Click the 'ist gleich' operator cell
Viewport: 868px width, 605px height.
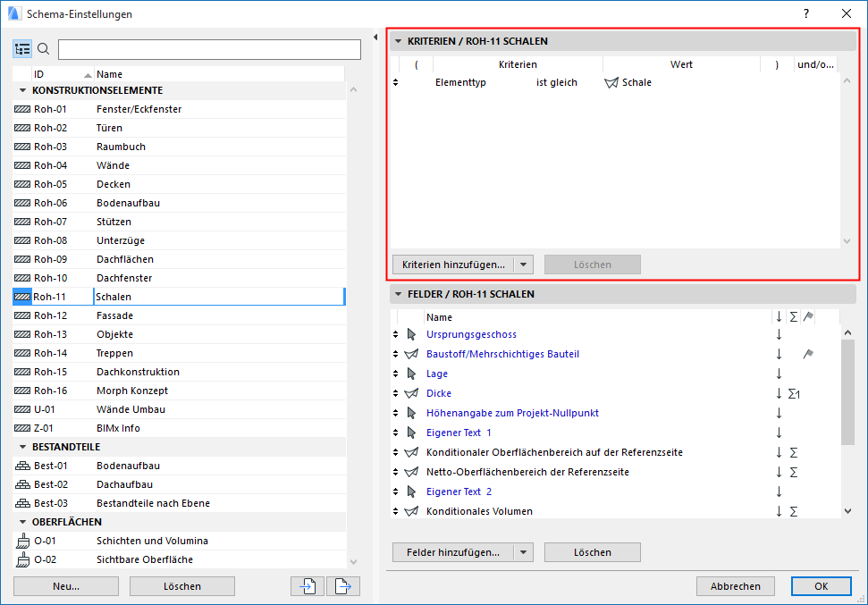pos(556,82)
